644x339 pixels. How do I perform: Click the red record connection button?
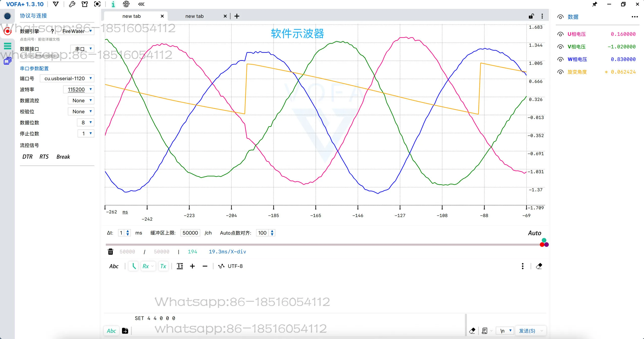click(x=8, y=31)
